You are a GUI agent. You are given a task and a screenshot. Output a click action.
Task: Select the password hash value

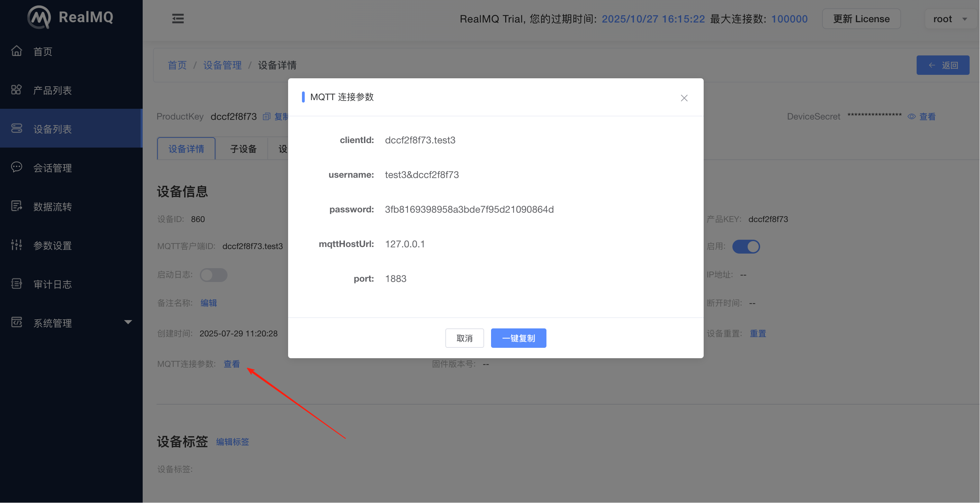point(469,209)
